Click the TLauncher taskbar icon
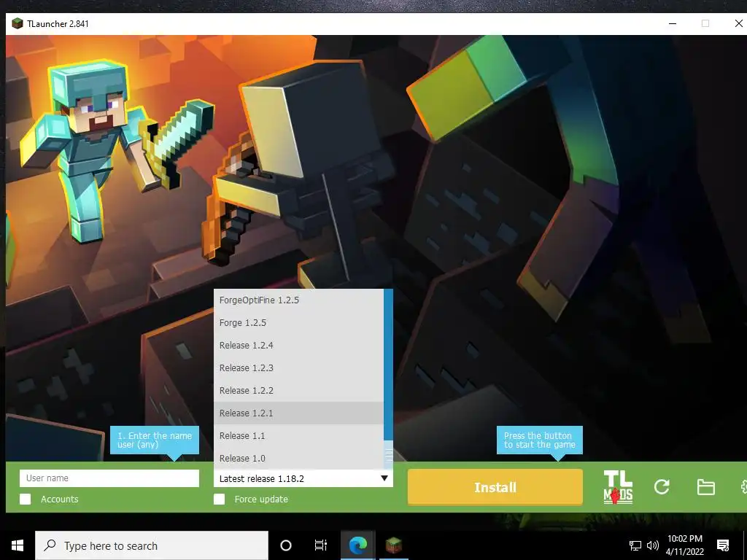This screenshot has height=560, width=747. [x=393, y=545]
